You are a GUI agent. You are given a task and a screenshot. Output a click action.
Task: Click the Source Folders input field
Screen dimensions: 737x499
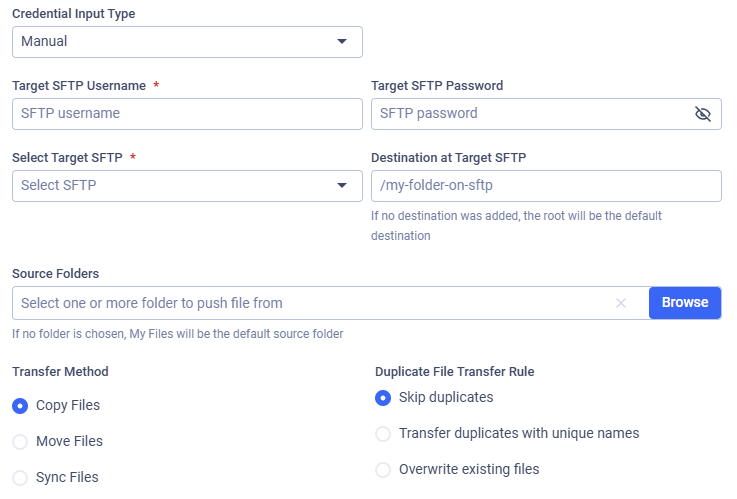tap(310, 303)
